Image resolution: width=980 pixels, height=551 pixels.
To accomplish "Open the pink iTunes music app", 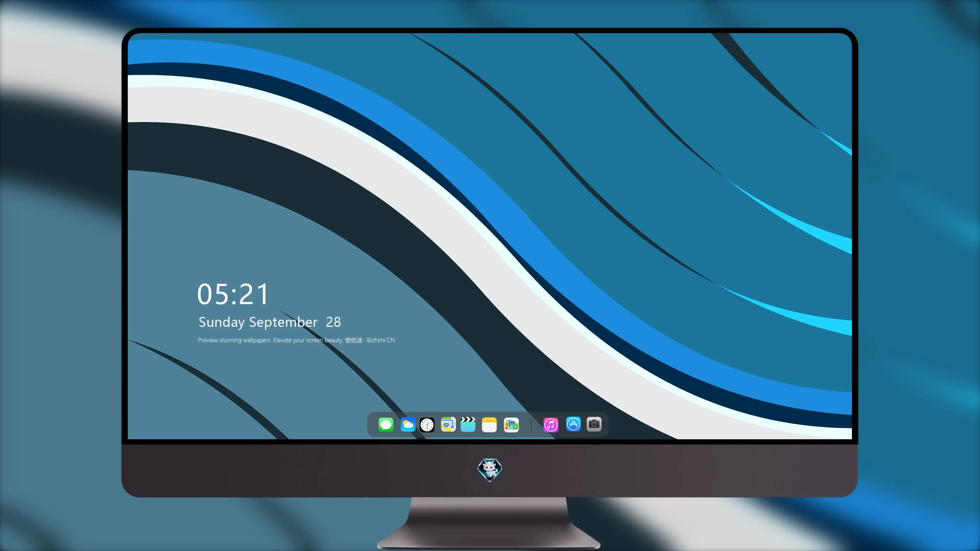I will 551,425.
